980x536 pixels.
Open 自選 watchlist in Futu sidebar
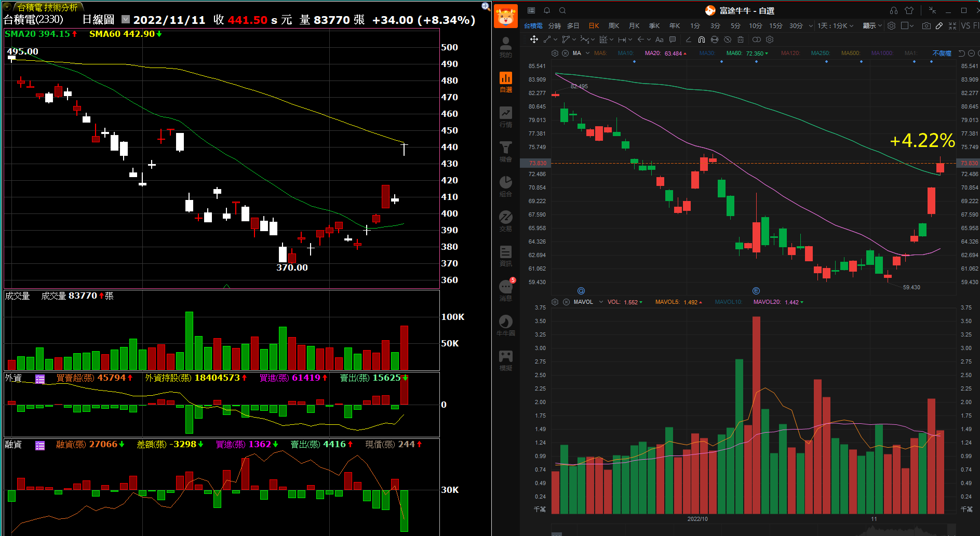tap(506, 82)
